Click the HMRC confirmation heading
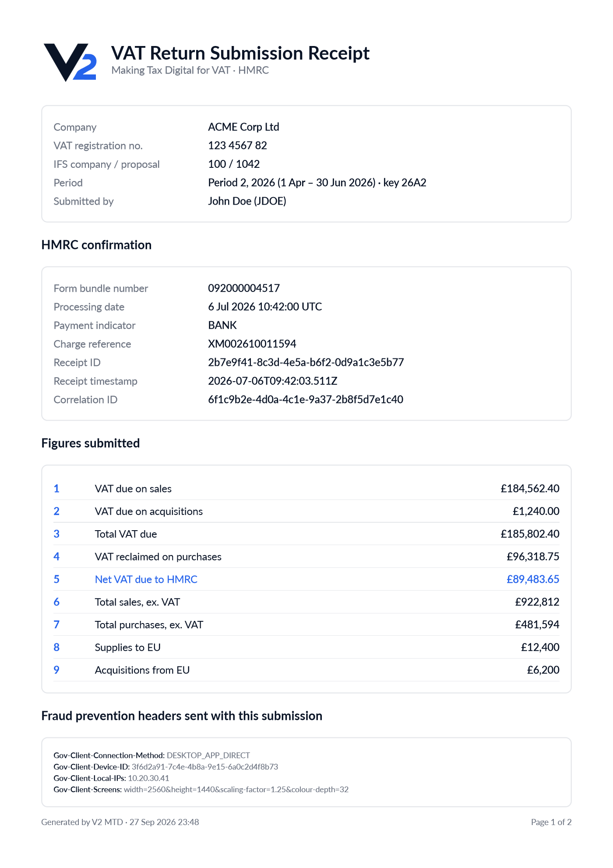Screen dimensions: 613x868 [x=96, y=244]
